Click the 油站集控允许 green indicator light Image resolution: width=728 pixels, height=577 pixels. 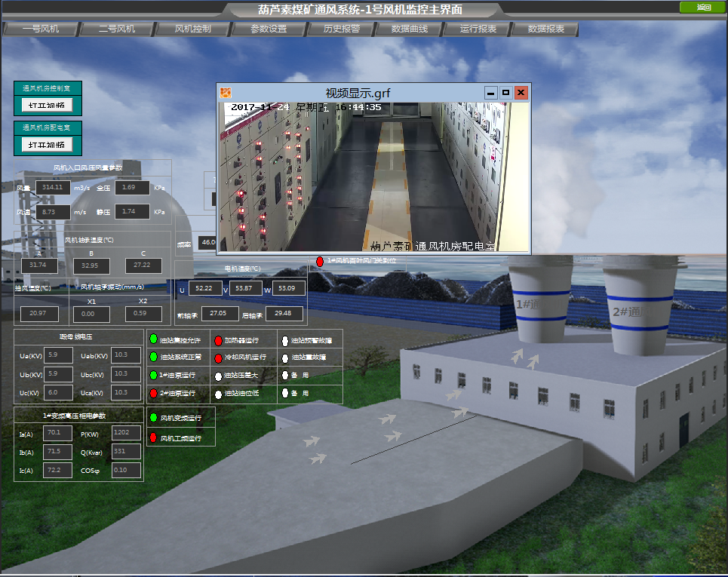[x=153, y=339]
